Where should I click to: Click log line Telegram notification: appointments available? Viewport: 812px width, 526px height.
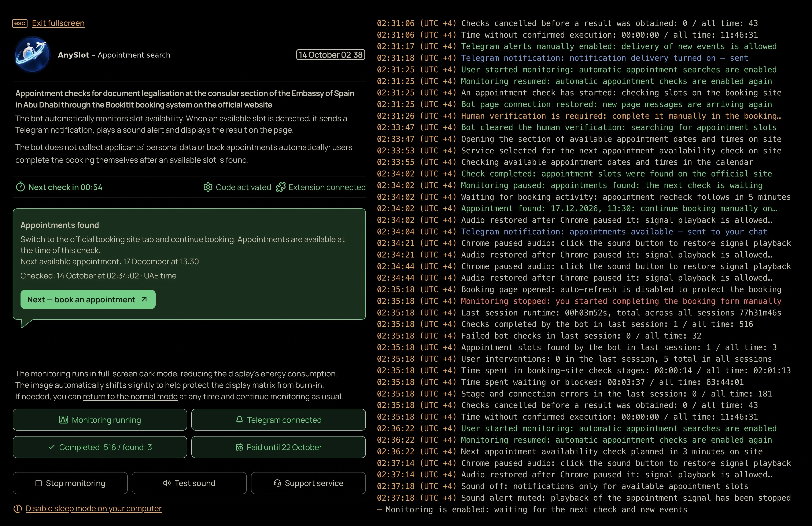572,232
